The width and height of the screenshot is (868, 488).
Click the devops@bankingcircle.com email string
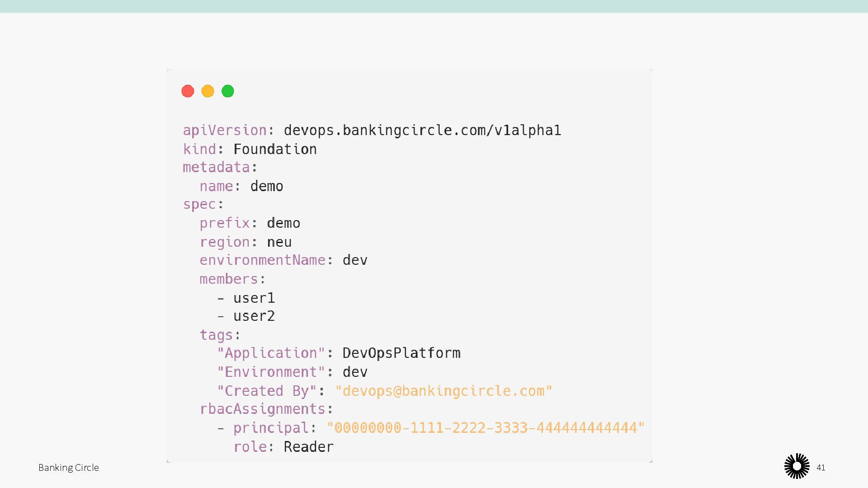tap(443, 391)
